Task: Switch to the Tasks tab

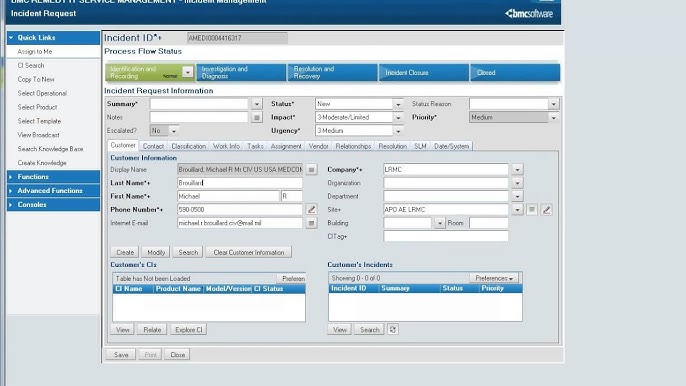Action: point(255,146)
